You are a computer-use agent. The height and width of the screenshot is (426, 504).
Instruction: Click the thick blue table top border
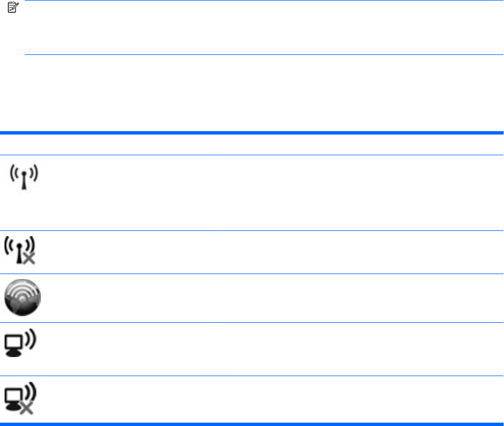pyautogui.click(x=252, y=133)
